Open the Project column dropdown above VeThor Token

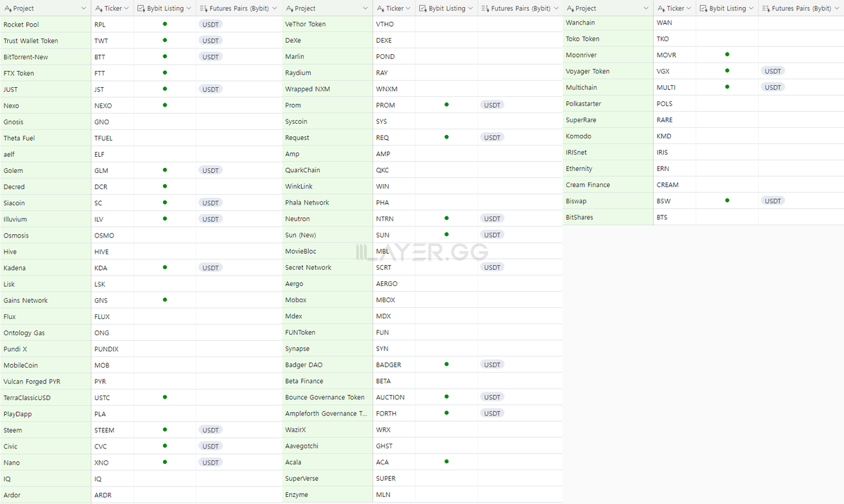(x=365, y=8)
